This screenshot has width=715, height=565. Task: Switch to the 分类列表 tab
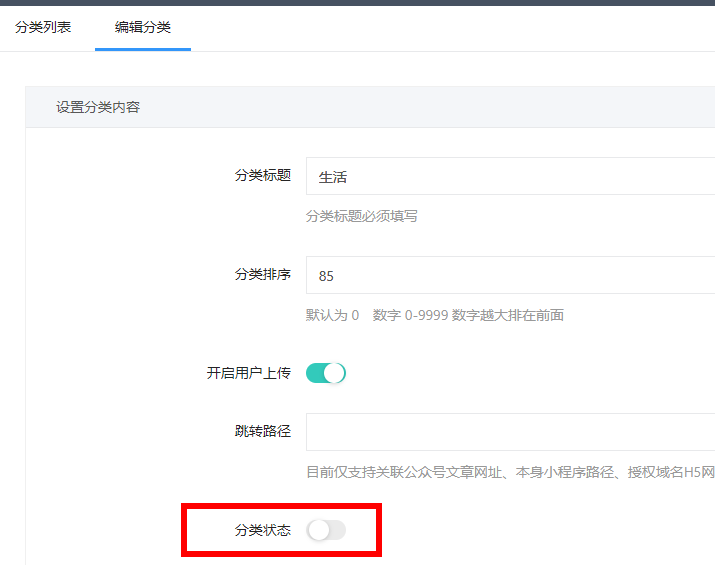click(x=43, y=27)
